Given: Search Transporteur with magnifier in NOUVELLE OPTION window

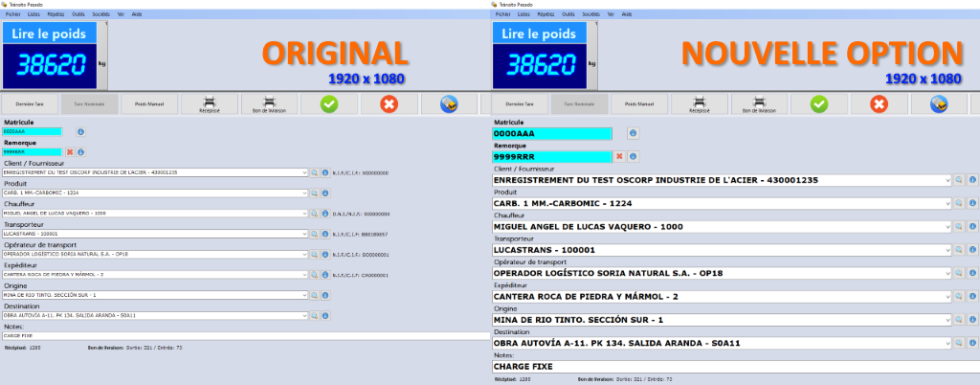Looking at the screenshot, I should coord(959,250).
